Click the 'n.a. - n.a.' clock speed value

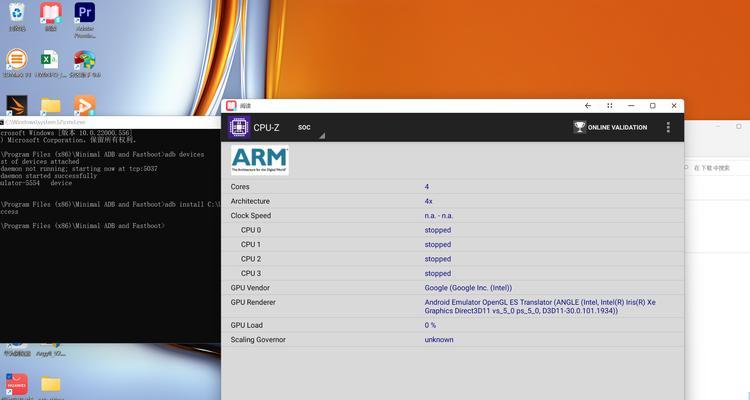(x=439, y=216)
